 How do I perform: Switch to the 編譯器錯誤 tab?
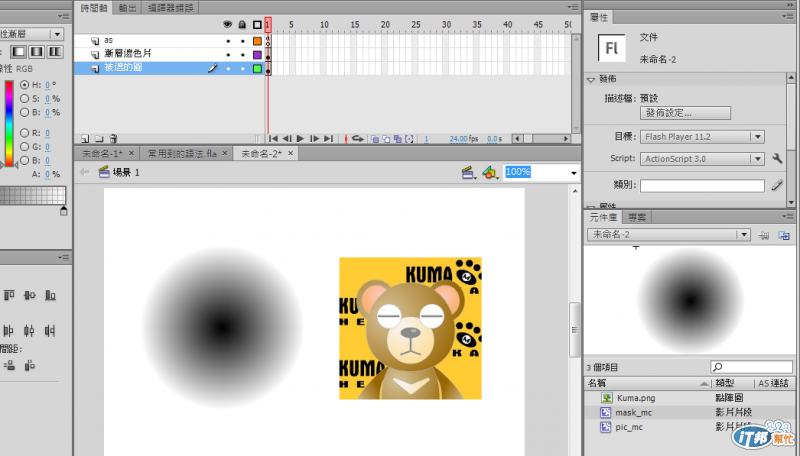coord(170,8)
